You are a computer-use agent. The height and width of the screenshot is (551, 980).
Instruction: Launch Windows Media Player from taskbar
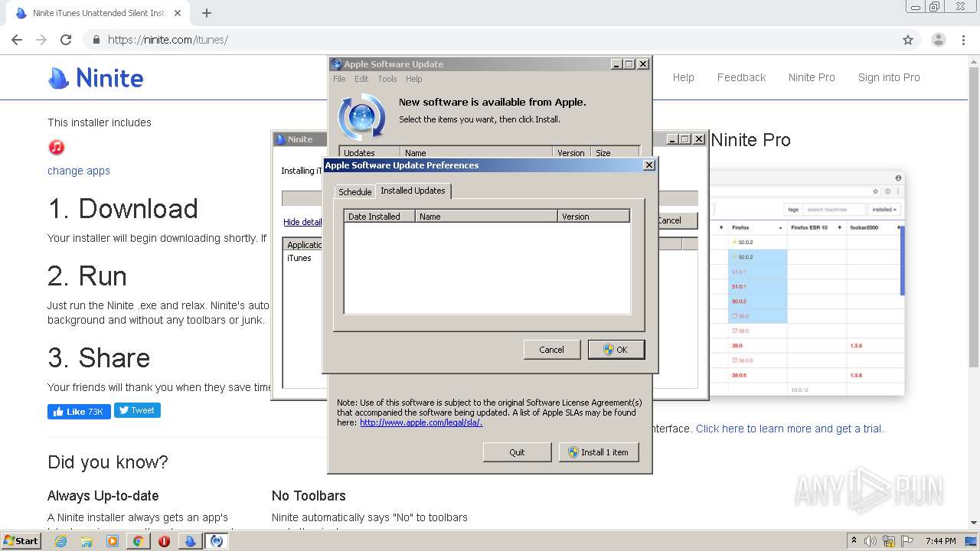click(113, 541)
